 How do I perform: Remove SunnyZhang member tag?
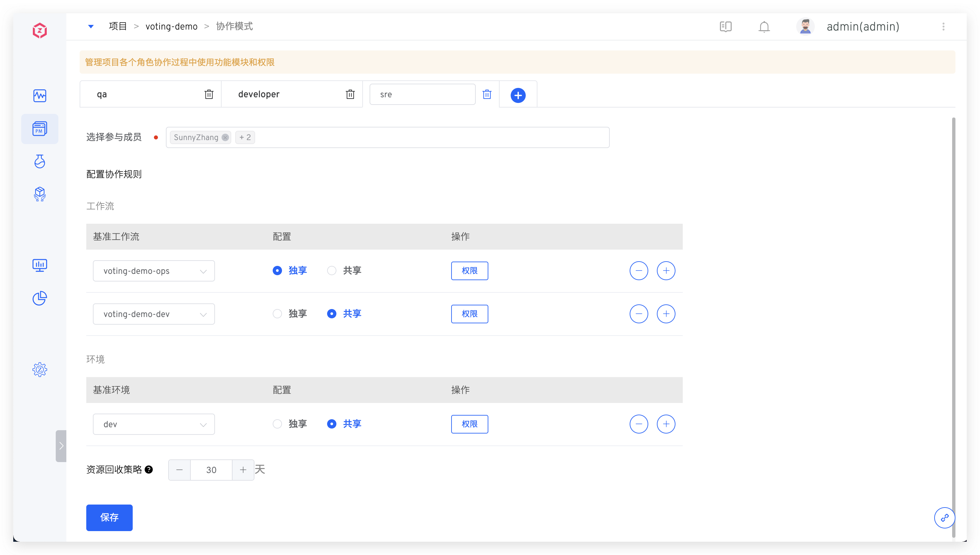(225, 138)
